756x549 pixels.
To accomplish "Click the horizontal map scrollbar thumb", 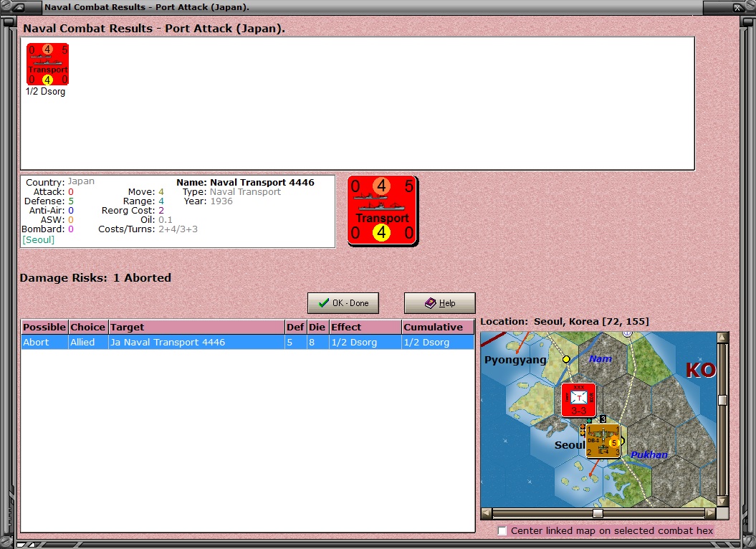I will coord(598,513).
